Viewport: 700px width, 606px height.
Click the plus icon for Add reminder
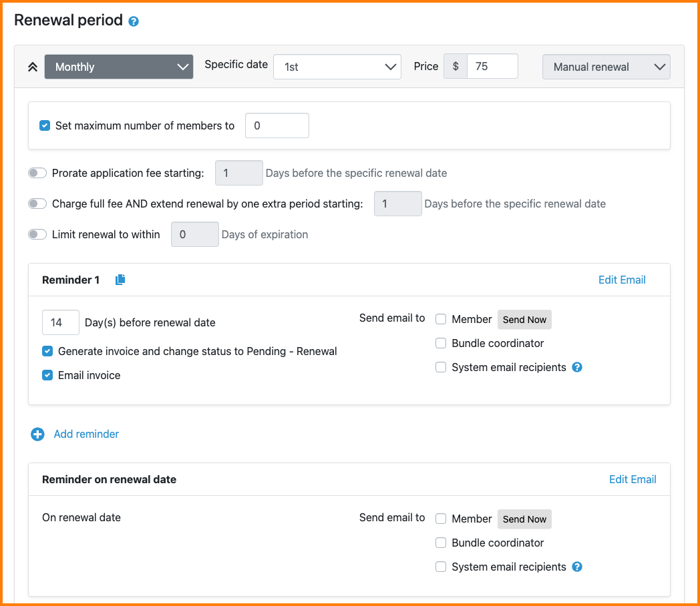[38, 434]
